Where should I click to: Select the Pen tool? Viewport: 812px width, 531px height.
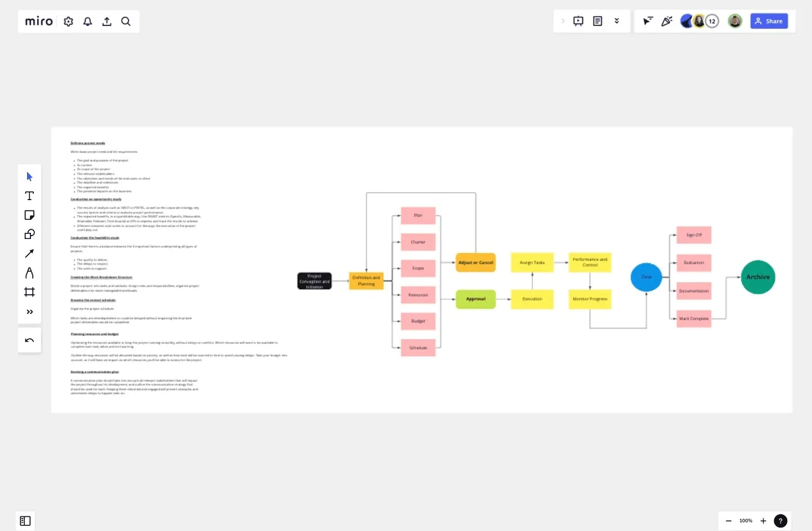[29, 273]
